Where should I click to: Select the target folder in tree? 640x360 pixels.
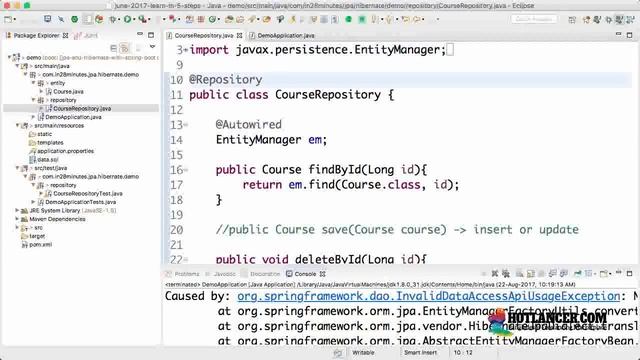coord(37,236)
